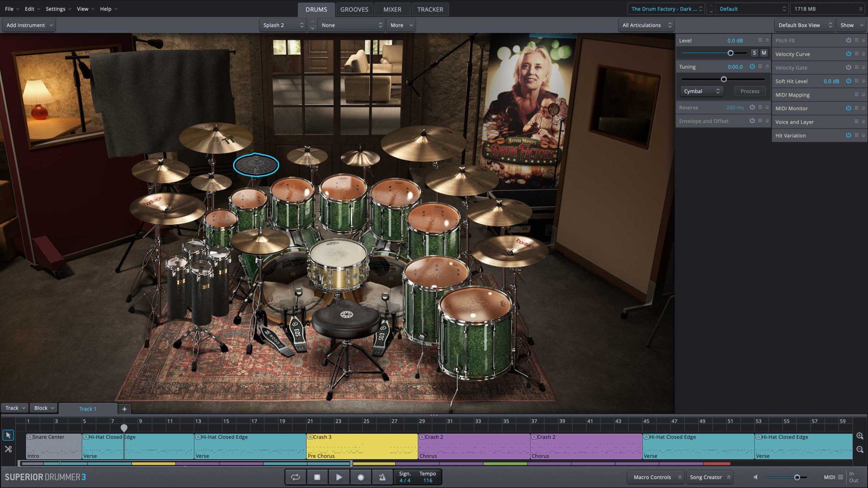Switch to the MIXER tab
868x488 pixels.
coord(392,9)
